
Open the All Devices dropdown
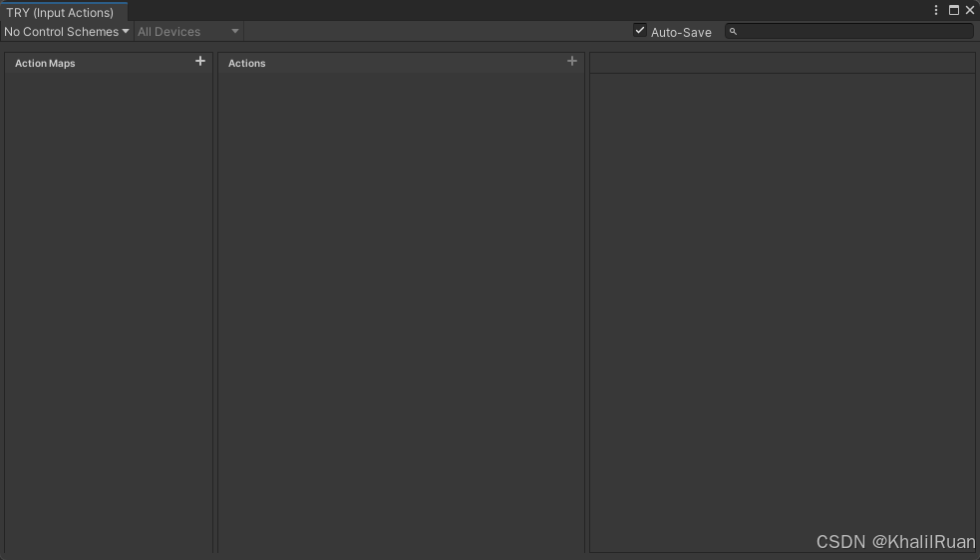coord(188,31)
